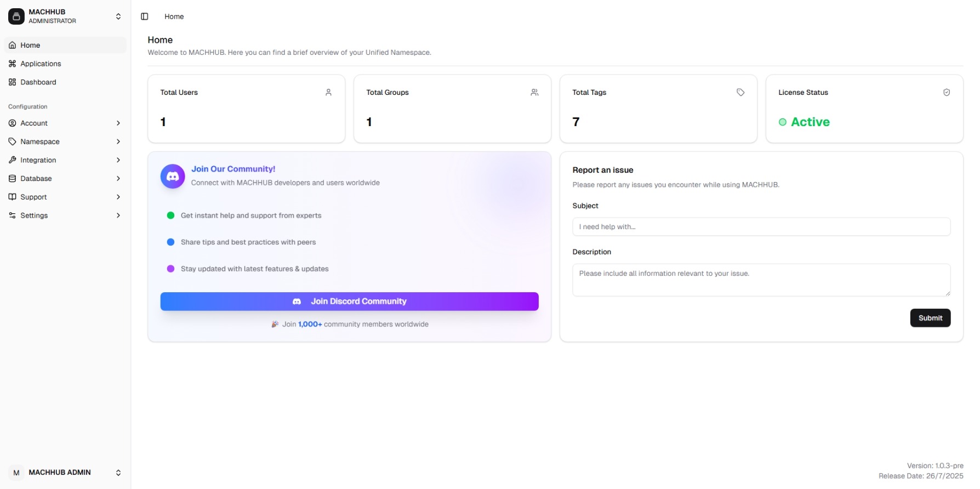Image resolution: width=980 pixels, height=489 pixels.
Task: Go to Home in the sidebar
Action: pos(65,45)
